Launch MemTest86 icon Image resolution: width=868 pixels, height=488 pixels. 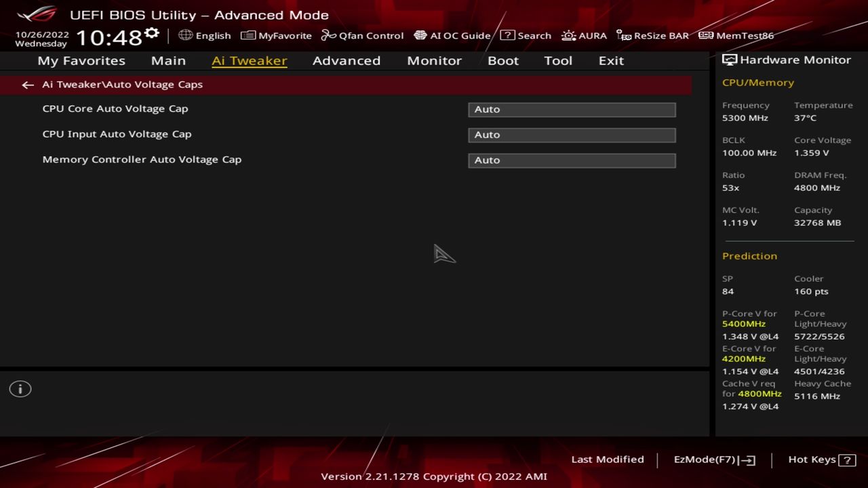[x=706, y=35]
